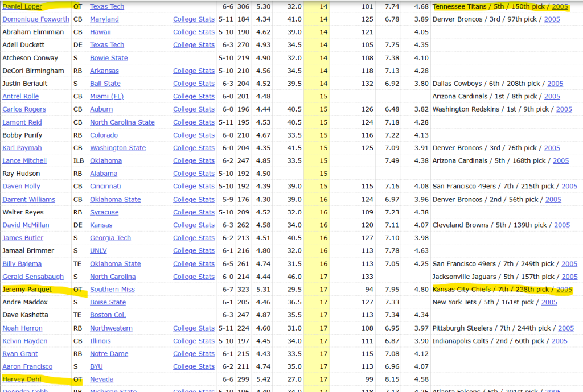
Task: Open College Stats for Justin Beriault
Action: pyautogui.click(x=194, y=84)
